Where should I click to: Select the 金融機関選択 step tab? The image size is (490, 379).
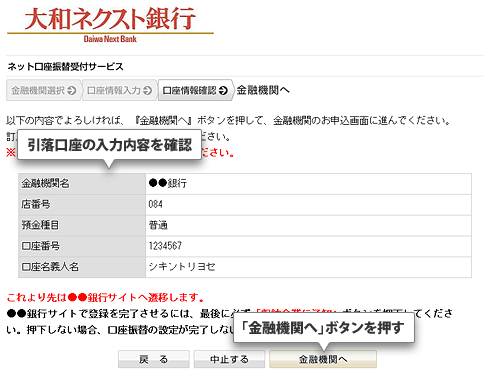(x=43, y=90)
